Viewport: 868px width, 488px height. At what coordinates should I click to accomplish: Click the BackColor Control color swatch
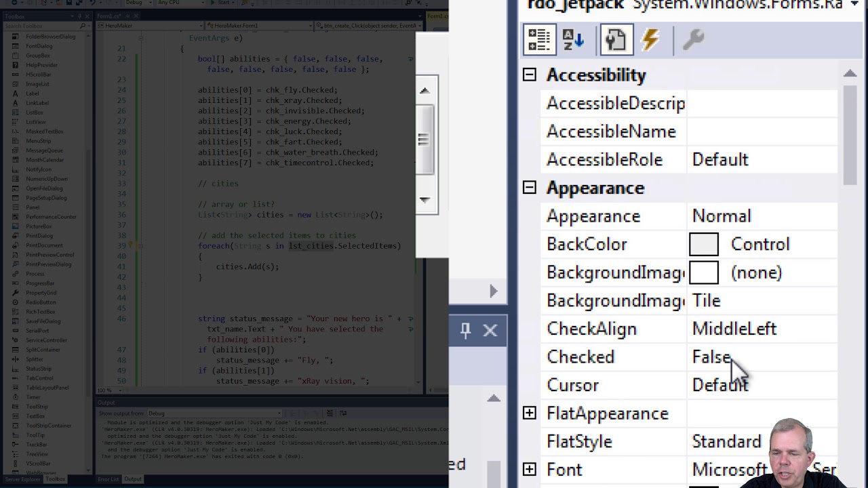click(x=703, y=245)
